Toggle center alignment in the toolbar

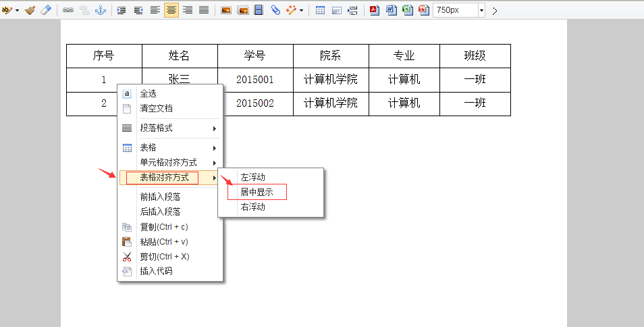pos(171,10)
